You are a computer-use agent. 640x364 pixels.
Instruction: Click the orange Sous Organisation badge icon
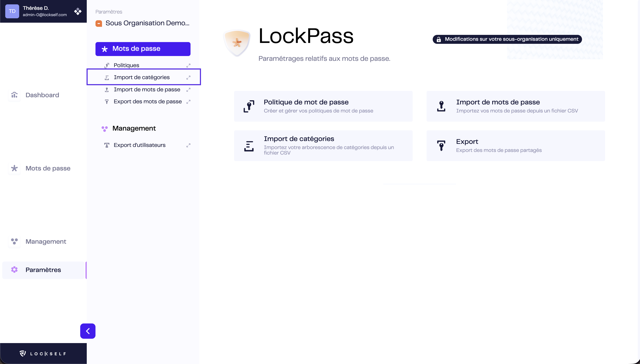[x=99, y=24]
